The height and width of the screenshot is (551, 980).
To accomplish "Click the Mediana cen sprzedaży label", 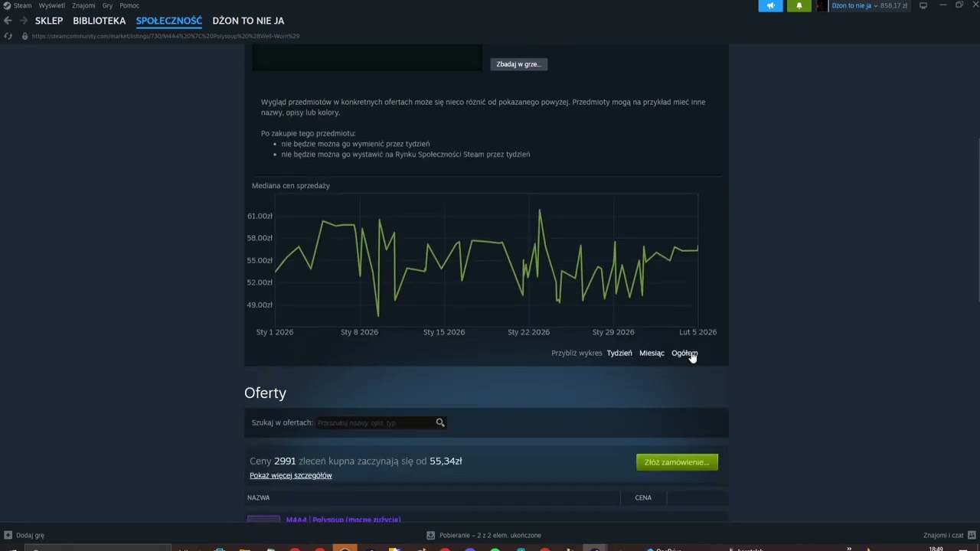I will point(291,185).
